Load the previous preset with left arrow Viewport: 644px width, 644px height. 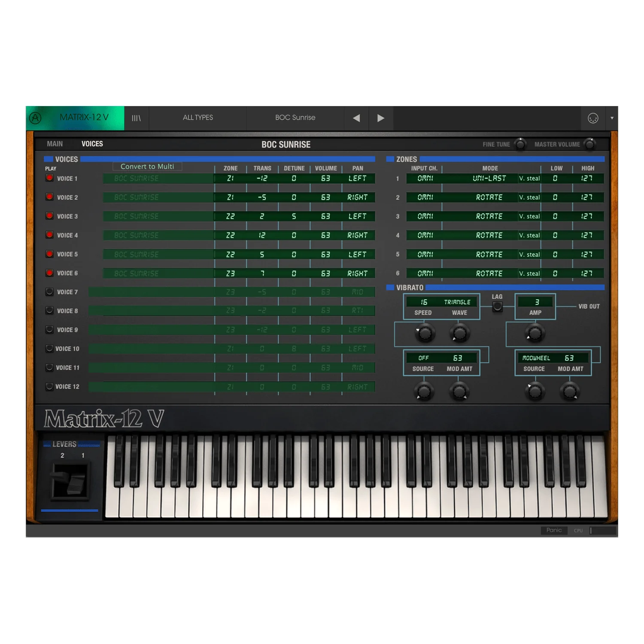point(356,118)
